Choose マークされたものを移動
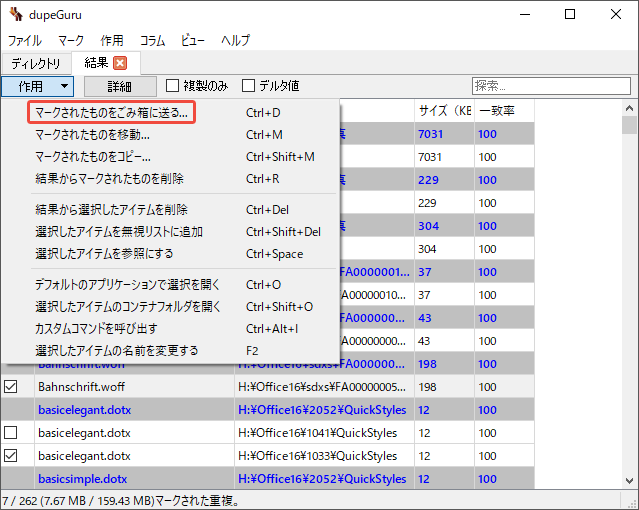 [x=170, y=135]
